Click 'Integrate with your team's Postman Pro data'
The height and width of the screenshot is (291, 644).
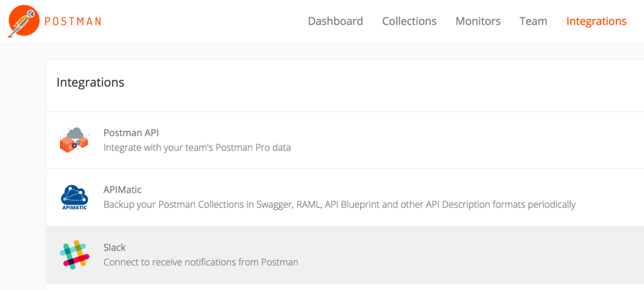coord(197,148)
